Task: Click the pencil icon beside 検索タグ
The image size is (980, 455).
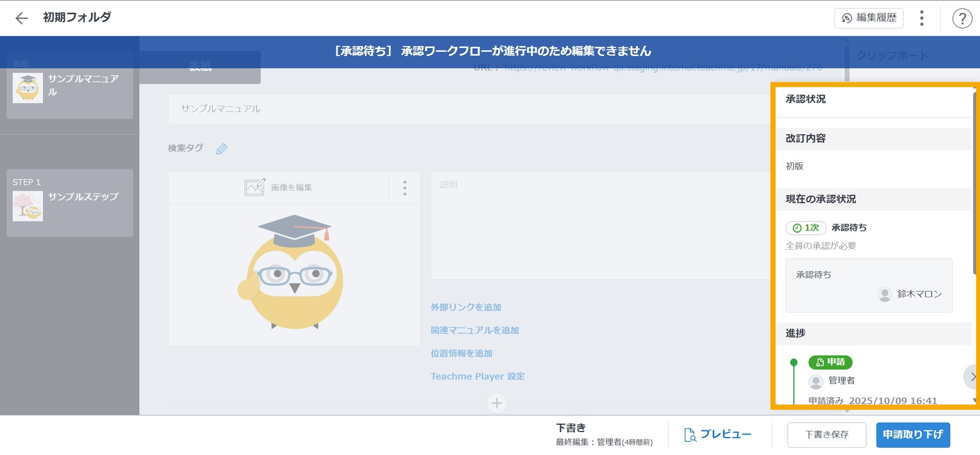Action: coord(222,149)
